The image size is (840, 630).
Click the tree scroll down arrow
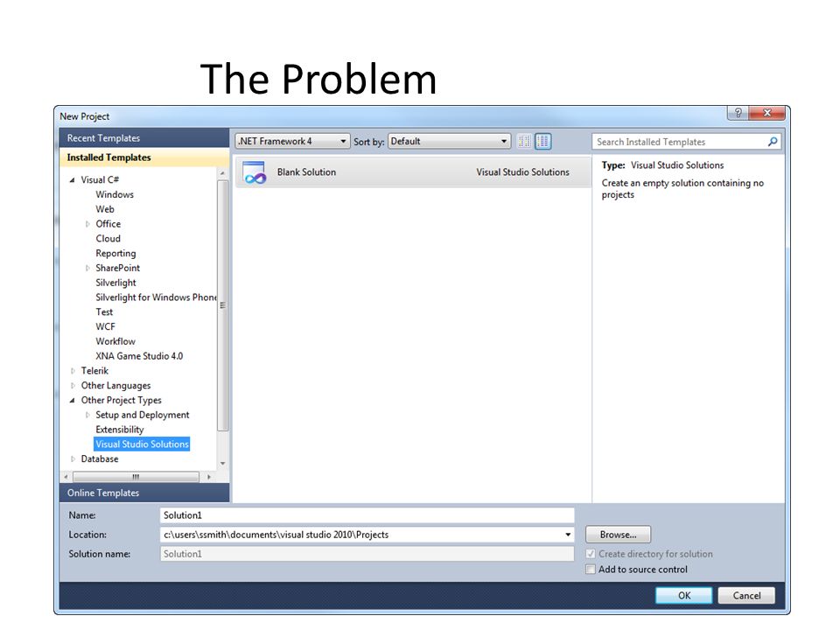pos(223,464)
